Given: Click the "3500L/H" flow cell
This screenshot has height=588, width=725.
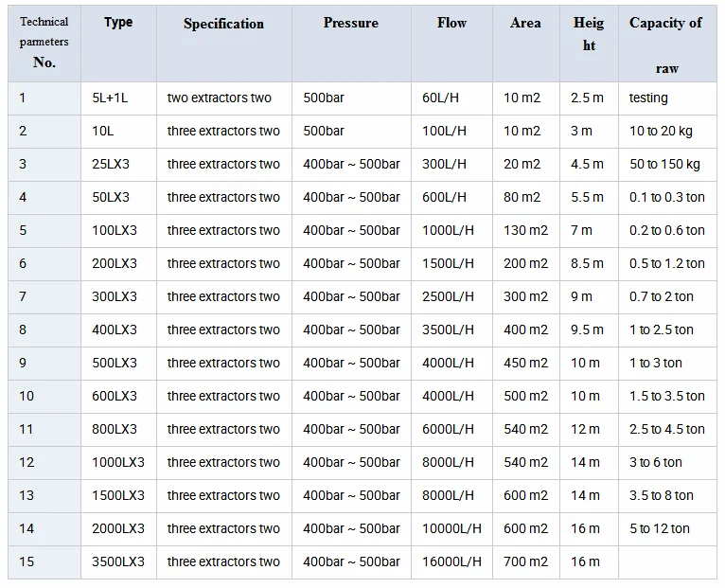Looking at the screenshot, I should [448, 330].
